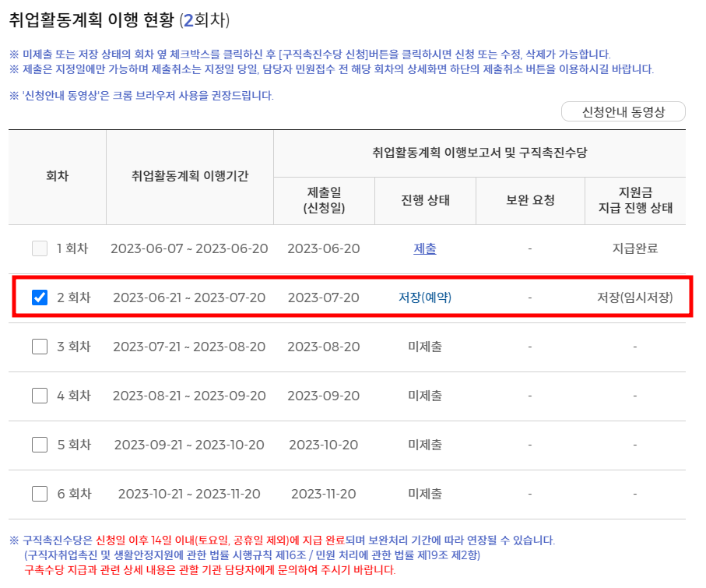The height and width of the screenshot is (588, 706).
Task: Toggle the disabled 1 회차 checkbox
Action: pyautogui.click(x=40, y=248)
